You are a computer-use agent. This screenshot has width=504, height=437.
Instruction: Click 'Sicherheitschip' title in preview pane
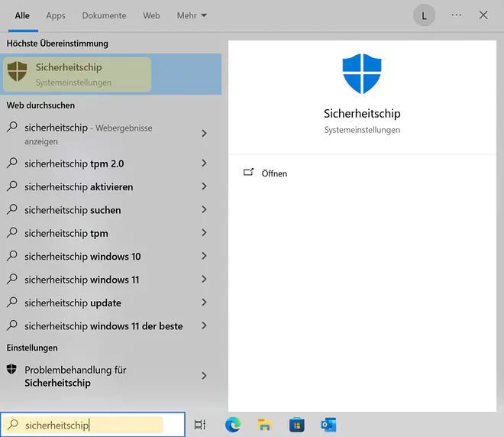tap(362, 114)
